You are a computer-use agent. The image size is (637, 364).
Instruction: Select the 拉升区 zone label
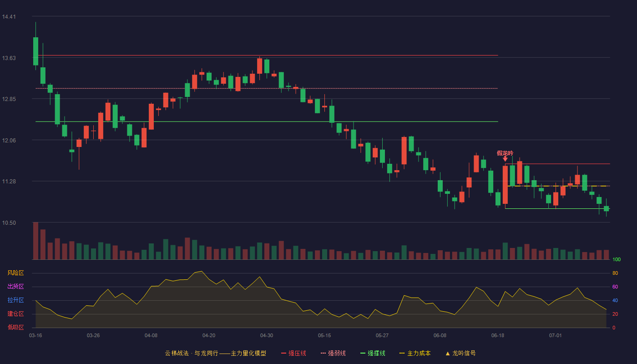click(x=15, y=300)
